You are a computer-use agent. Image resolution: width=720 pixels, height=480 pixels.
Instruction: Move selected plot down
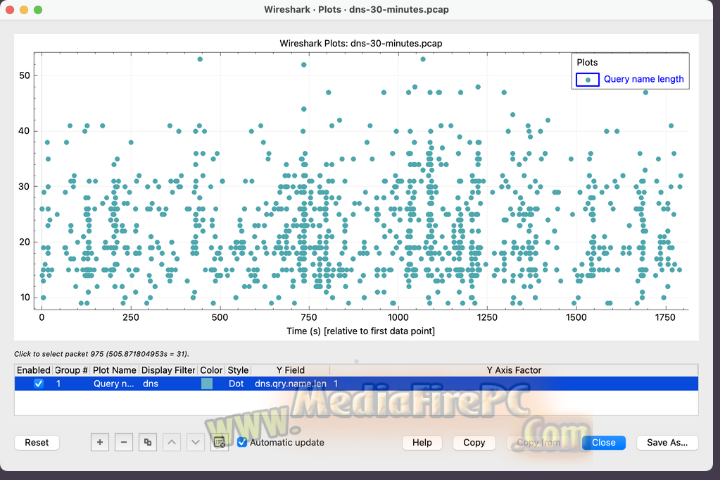[x=196, y=442]
